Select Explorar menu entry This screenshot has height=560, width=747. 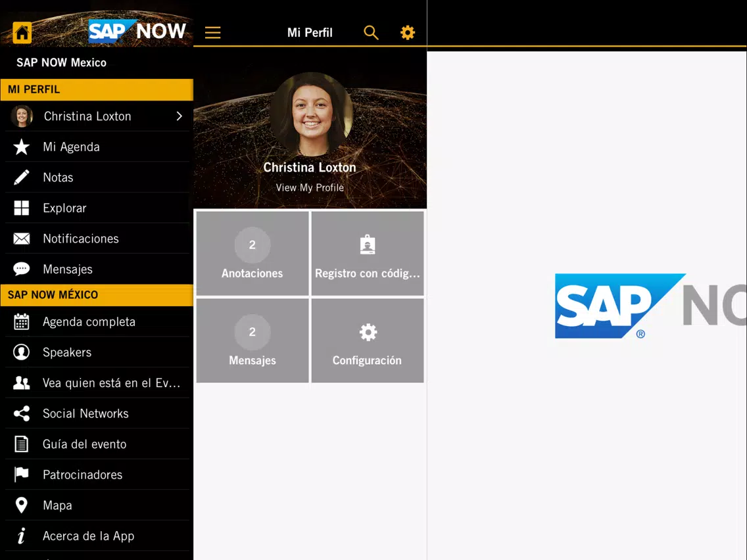coord(97,208)
